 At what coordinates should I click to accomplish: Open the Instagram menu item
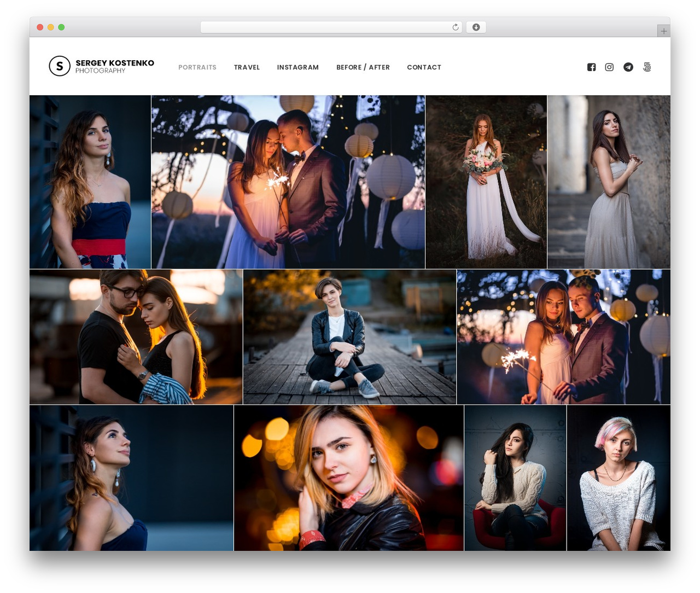tap(298, 67)
